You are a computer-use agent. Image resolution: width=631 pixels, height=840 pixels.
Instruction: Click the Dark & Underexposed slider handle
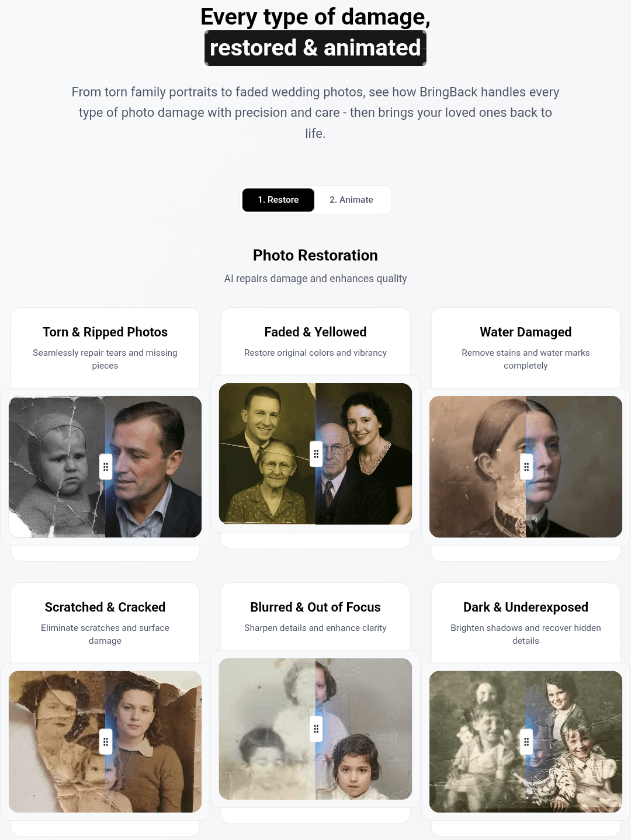pyautogui.click(x=526, y=742)
